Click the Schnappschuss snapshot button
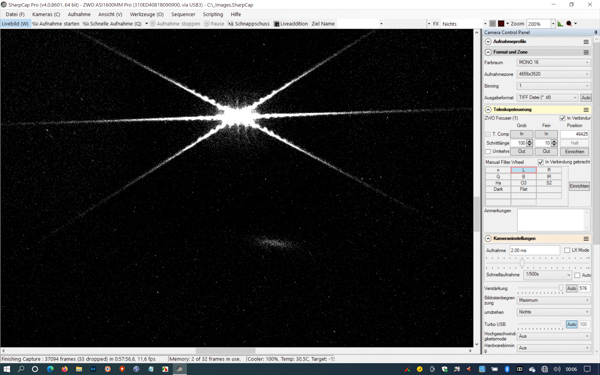Viewport: 600px width, 375px height. (249, 24)
